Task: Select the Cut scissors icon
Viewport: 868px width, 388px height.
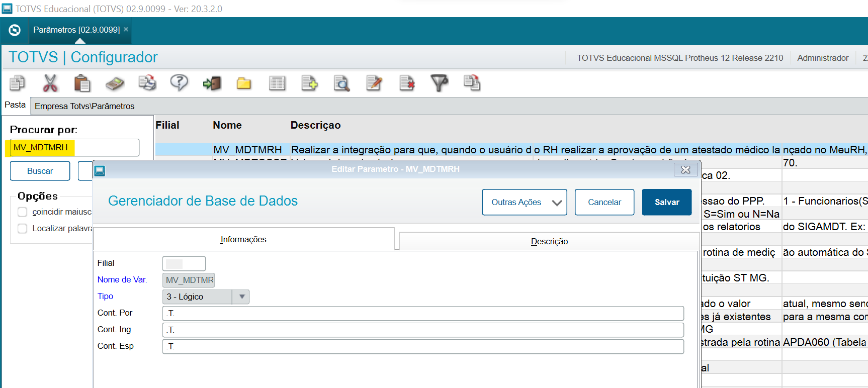Action: coord(50,83)
